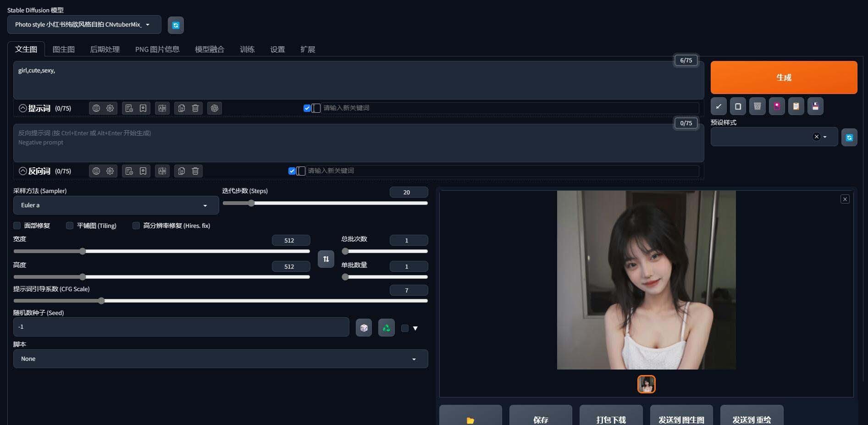
Task: Open the PNG 图片信息 tab
Action: 157,49
